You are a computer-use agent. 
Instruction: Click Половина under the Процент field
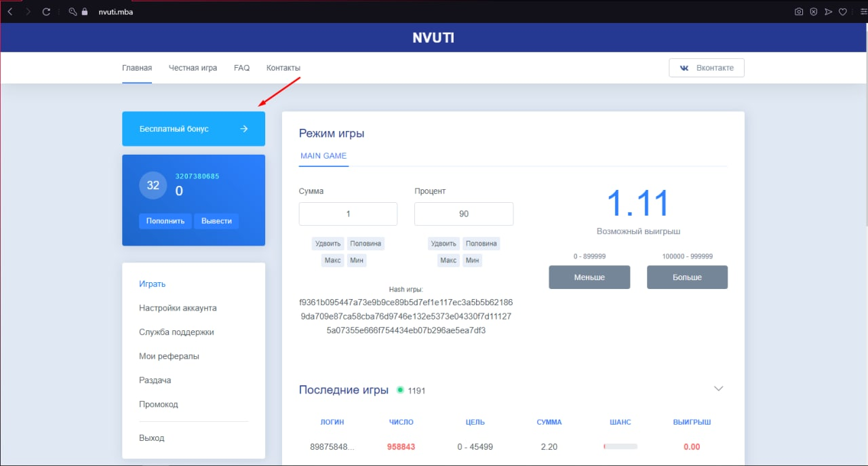pyautogui.click(x=481, y=244)
